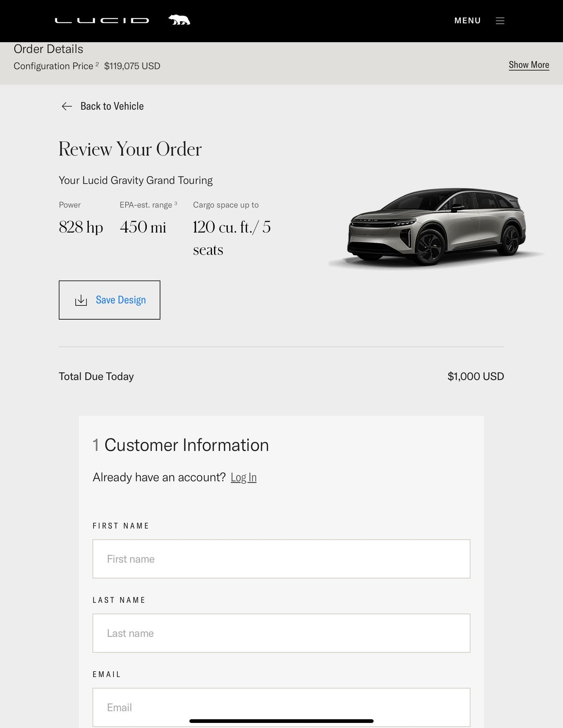Focus the Last name input field

point(281,633)
